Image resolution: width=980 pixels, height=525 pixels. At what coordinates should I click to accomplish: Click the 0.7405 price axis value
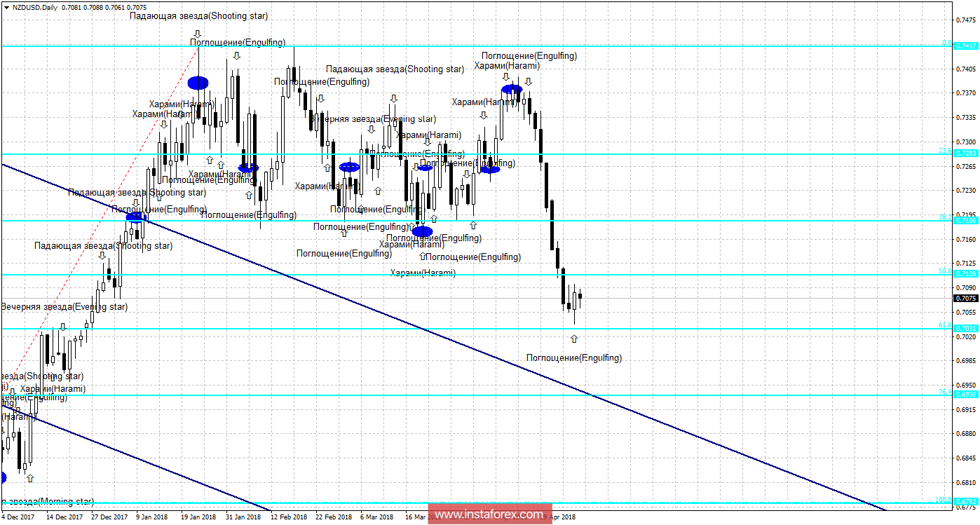[x=966, y=69]
